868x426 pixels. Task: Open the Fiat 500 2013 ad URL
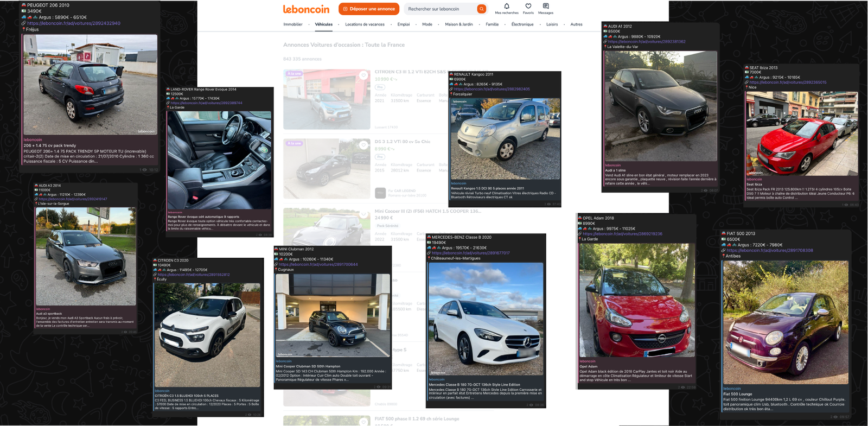point(770,250)
